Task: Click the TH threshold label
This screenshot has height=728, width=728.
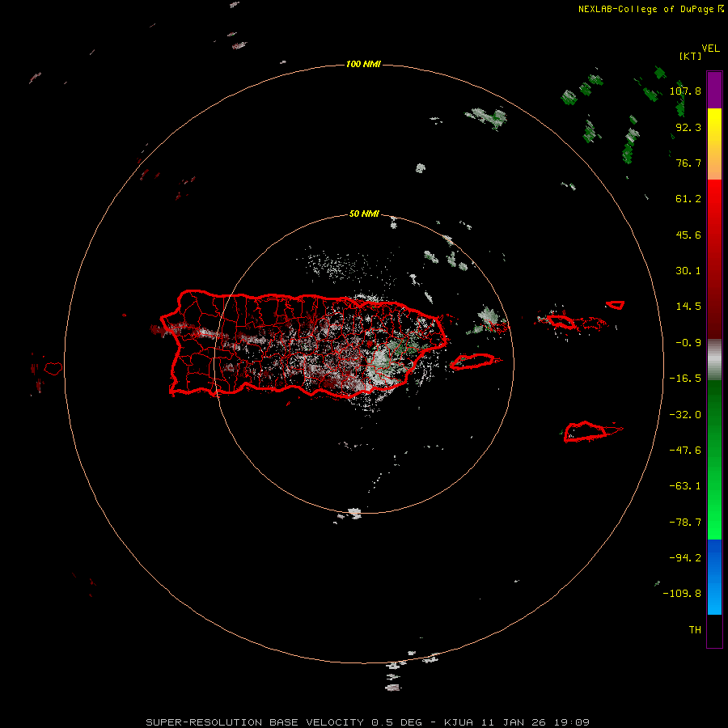Action: coord(695,630)
